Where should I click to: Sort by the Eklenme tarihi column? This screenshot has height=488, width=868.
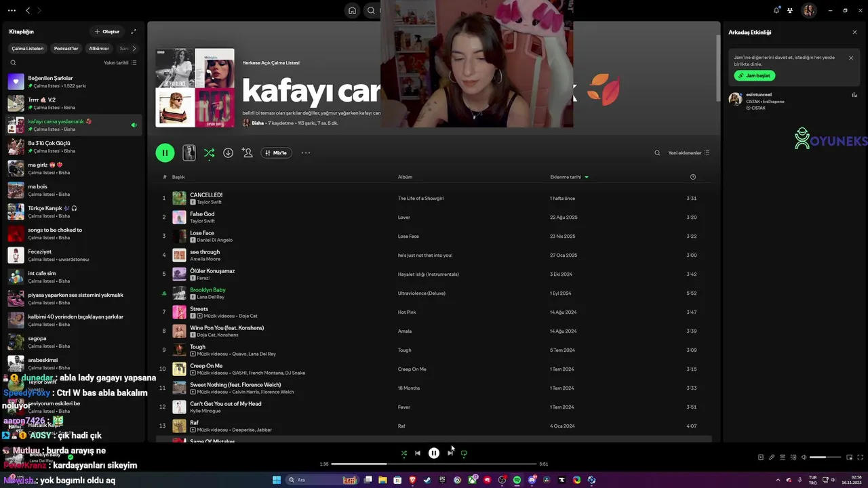569,177
